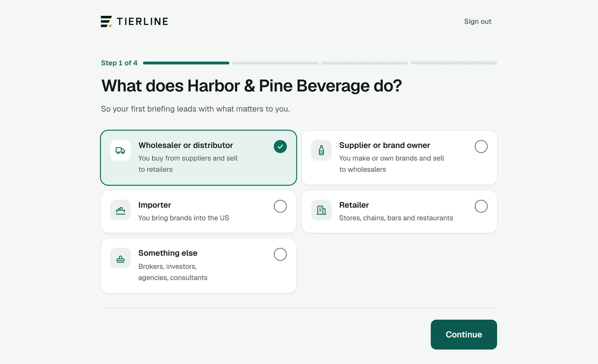Click 'You buy from suppliers' description
Image resolution: width=598 pixels, height=364 pixels.
click(x=188, y=164)
